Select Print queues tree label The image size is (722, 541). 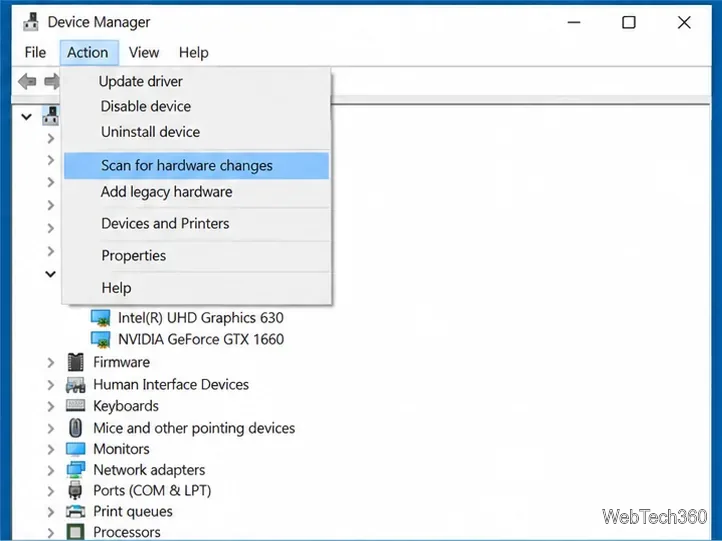[133, 512]
